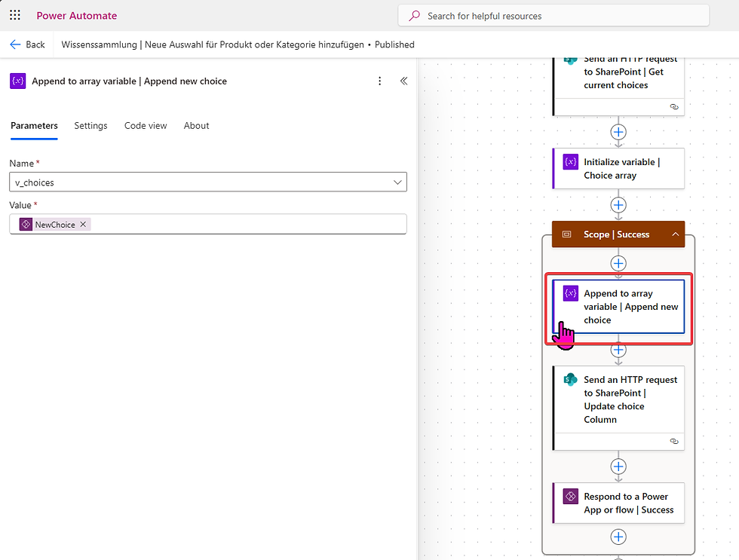Click the connection link icon on Get current choices
The height and width of the screenshot is (560, 739).
pos(674,107)
